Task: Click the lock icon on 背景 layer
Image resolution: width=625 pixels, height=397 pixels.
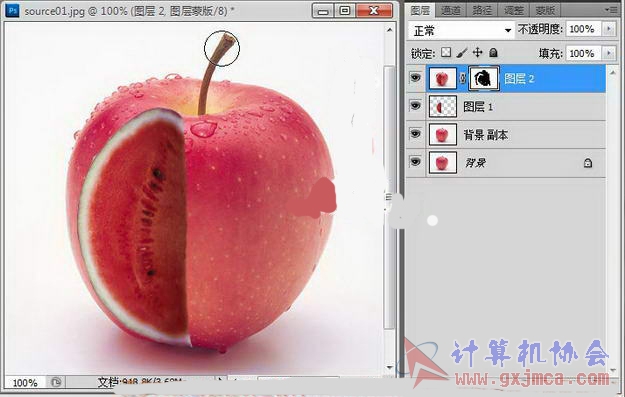Action: coord(588,163)
